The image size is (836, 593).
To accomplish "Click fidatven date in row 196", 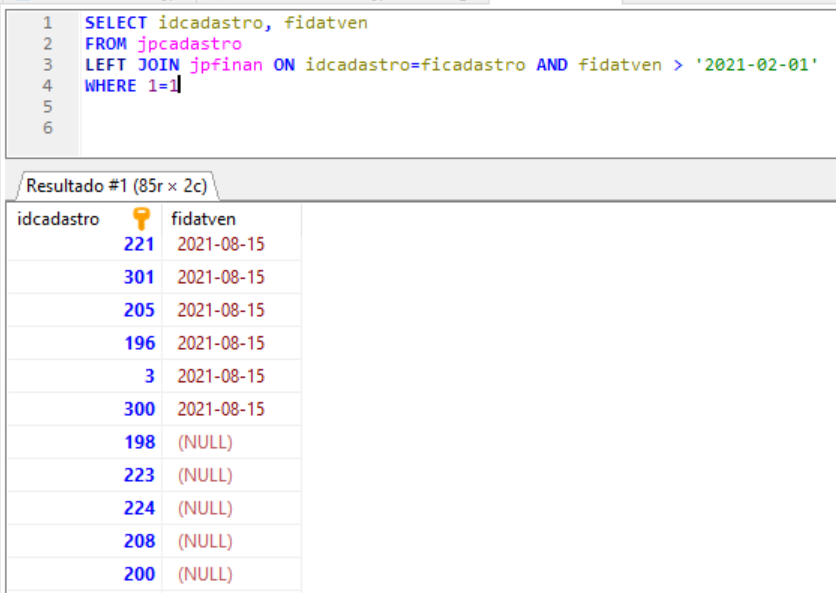I will (x=221, y=343).
